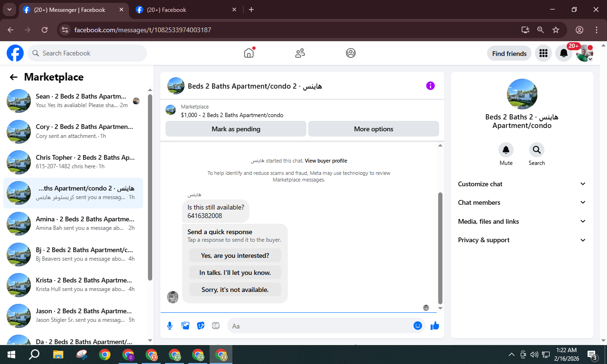The width and height of the screenshot is (607, 364).
Task: Open the Friends icon in top navigation
Action: click(300, 53)
